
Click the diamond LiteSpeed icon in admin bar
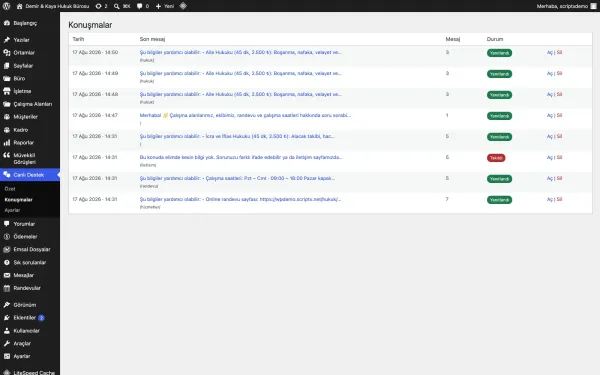183,6
